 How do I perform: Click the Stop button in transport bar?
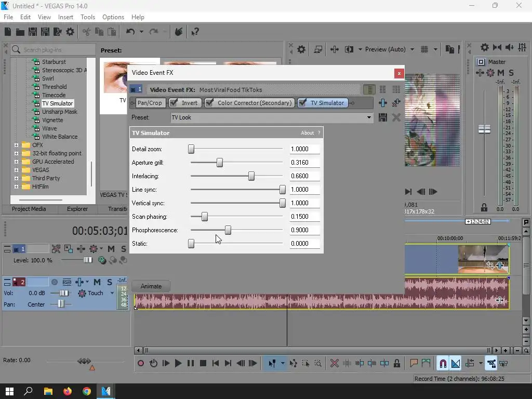pos(203,363)
